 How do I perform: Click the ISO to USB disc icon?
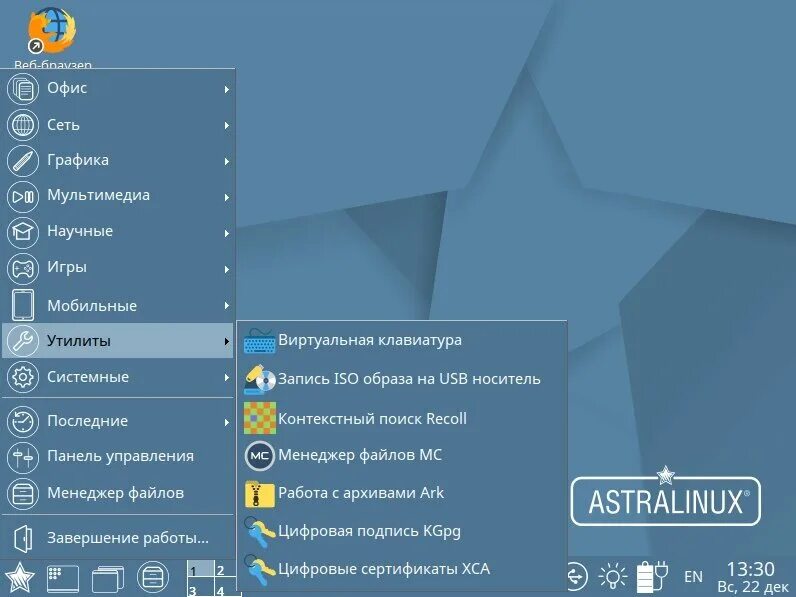(x=259, y=379)
